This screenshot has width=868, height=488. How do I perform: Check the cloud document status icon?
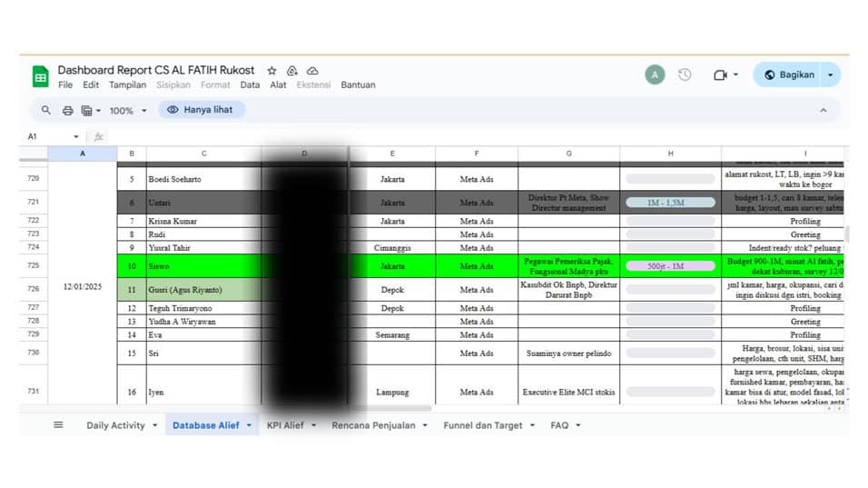(312, 70)
